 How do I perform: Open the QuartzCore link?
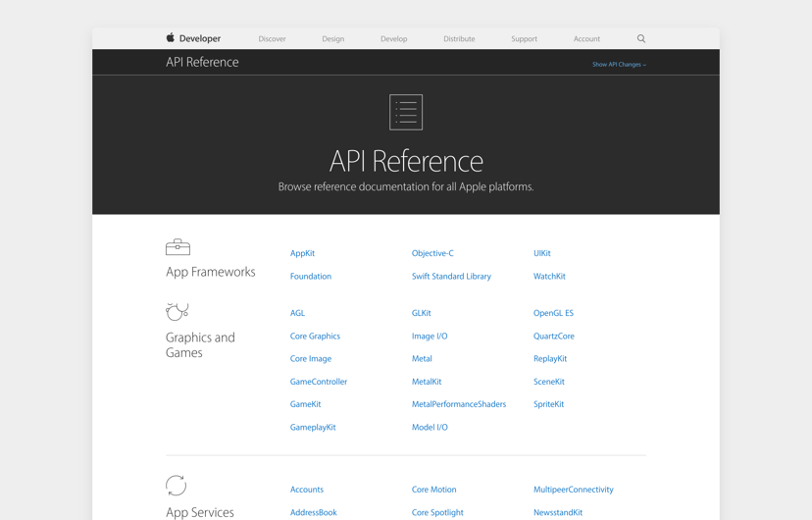[553, 336]
